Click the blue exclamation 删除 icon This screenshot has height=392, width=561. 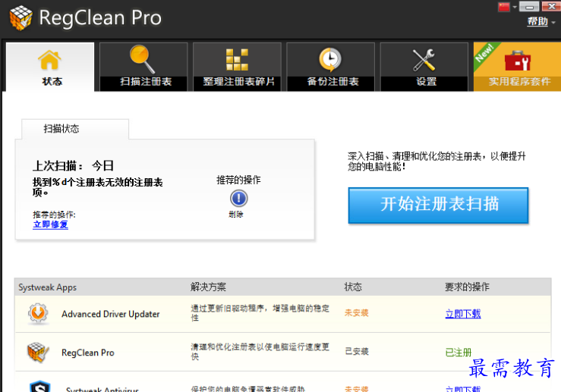point(238,199)
